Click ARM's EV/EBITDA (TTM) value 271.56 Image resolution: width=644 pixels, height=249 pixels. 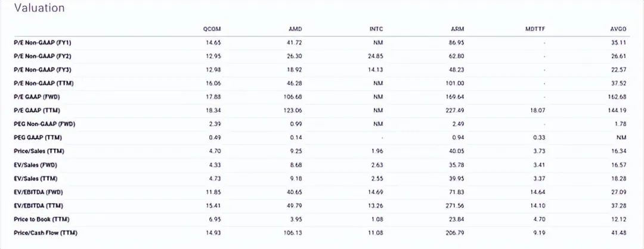click(457, 205)
